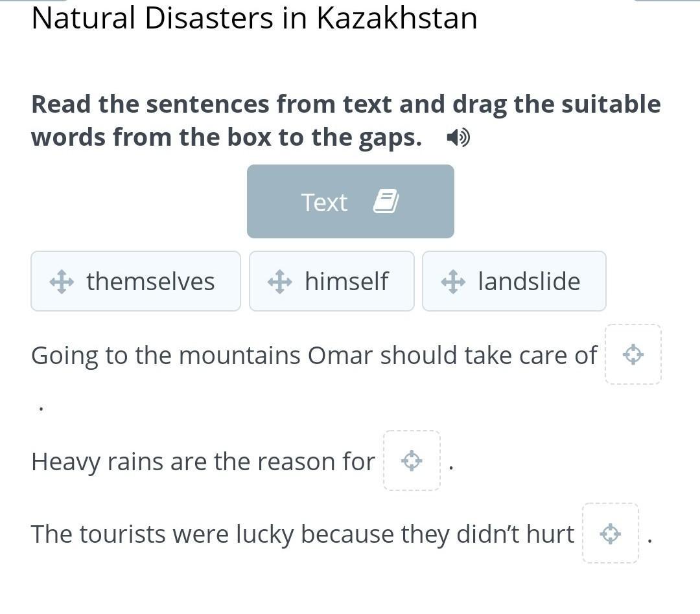Screen dimensions: 700x614
Task: Play the instruction audio speaker icon
Action: 458,137
